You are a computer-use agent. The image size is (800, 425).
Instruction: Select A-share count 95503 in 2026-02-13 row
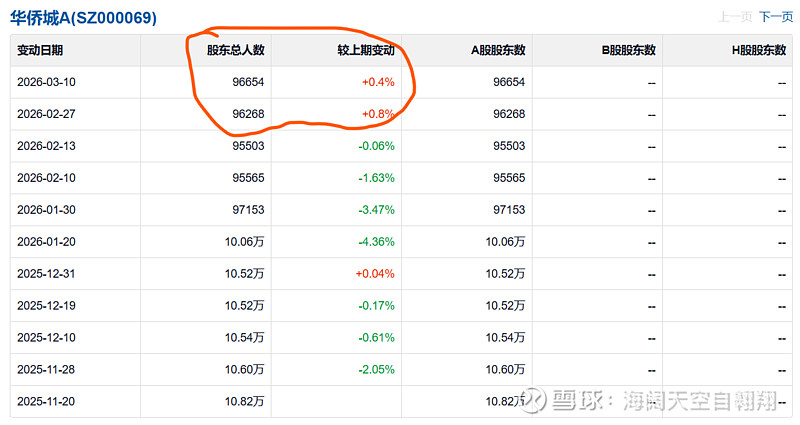[x=509, y=146]
